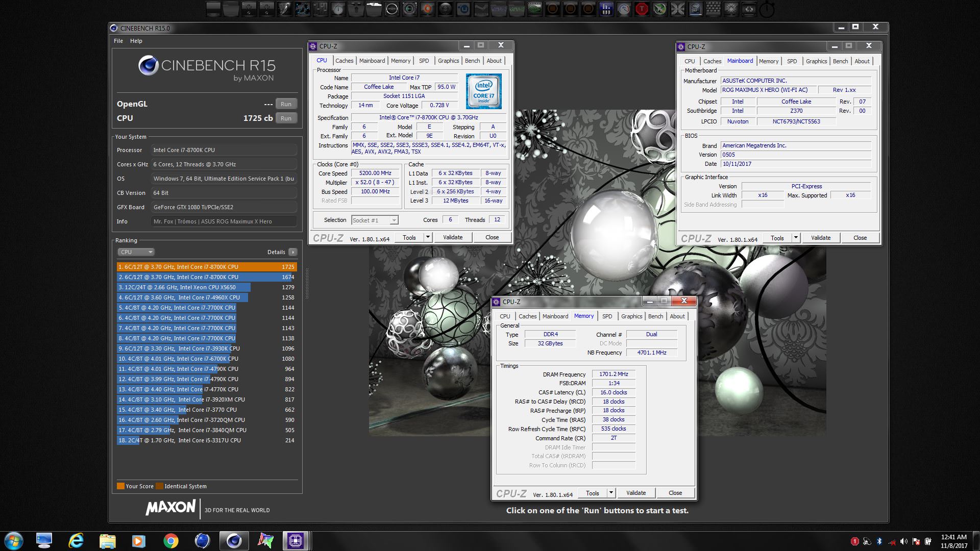This screenshot has height=551, width=980.
Task: Open the green NVIDIA icon in top dock
Action: coord(534,9)
